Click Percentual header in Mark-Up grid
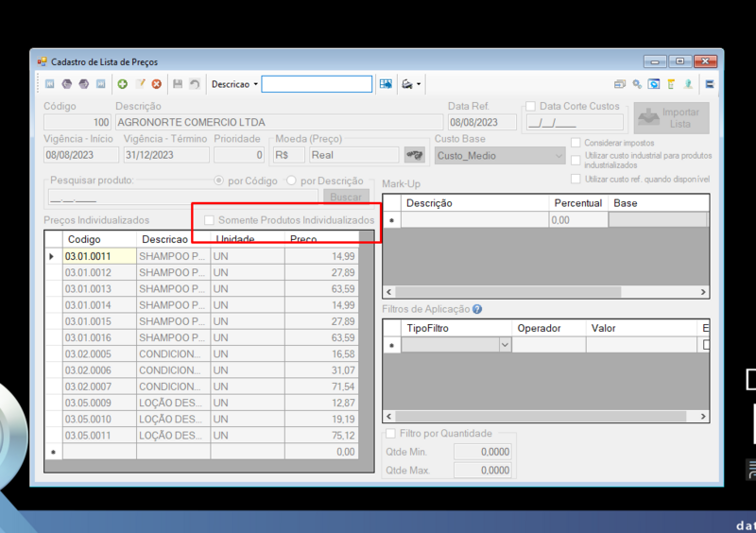The height and width of the screenshot is (533, 756). pos(578,203)
